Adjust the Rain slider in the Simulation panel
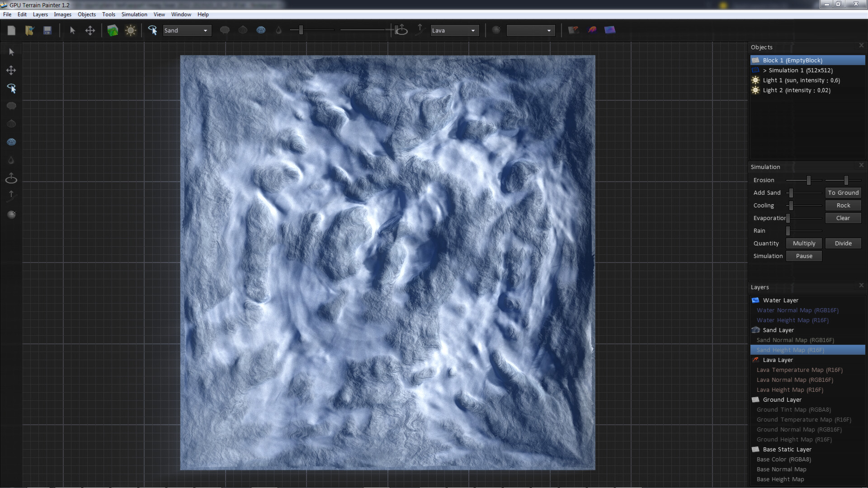 pos(806,230)
